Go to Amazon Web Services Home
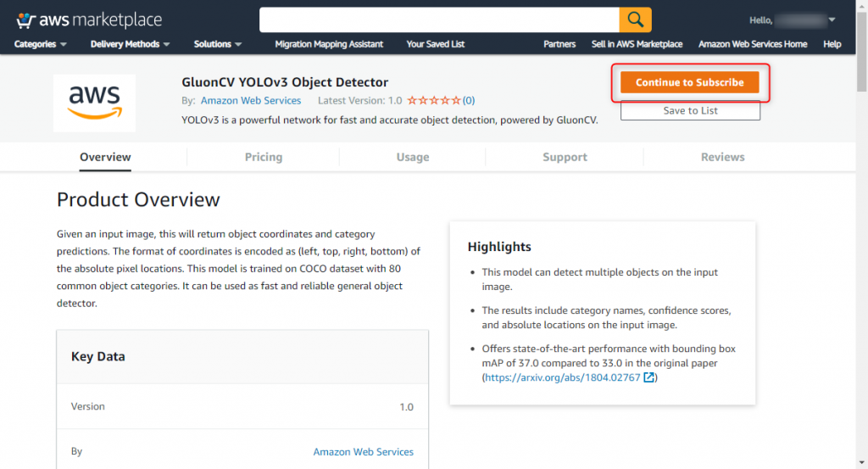 click(753, 44)
